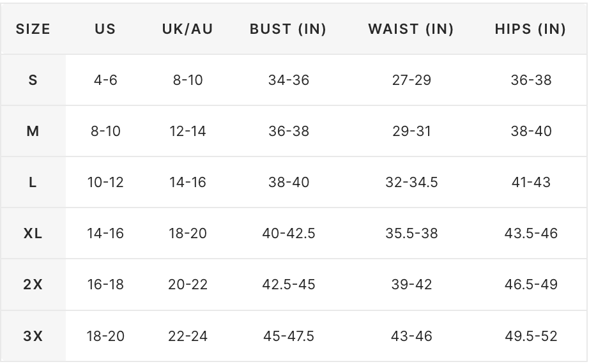Viewport: 589px width, 364px height.
Task: Click the SIZE column header
Action: click(33, 29)
